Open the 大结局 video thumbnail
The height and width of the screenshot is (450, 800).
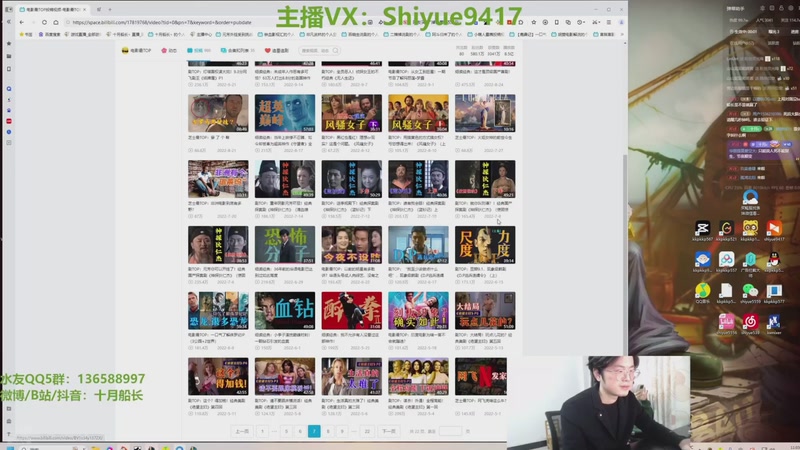pos(485,311)
